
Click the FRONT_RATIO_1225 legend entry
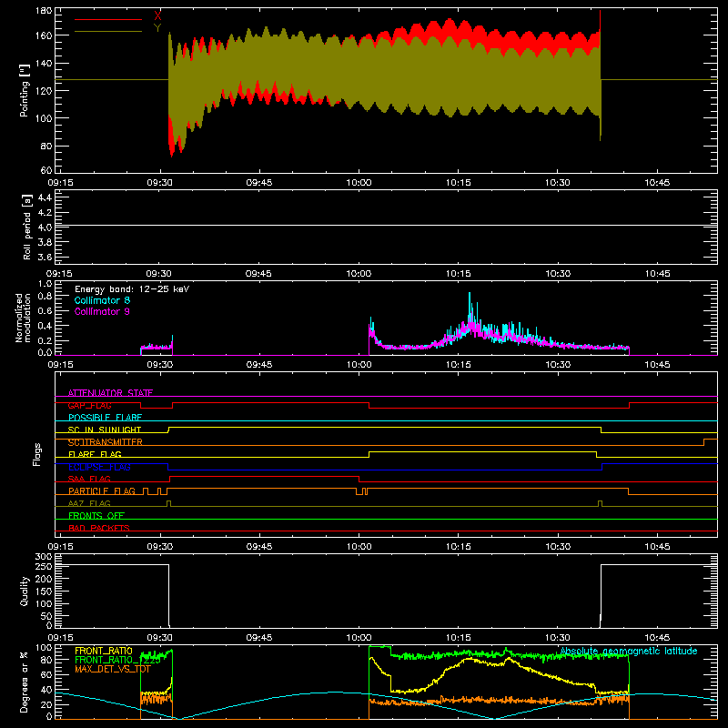point(117,660)
